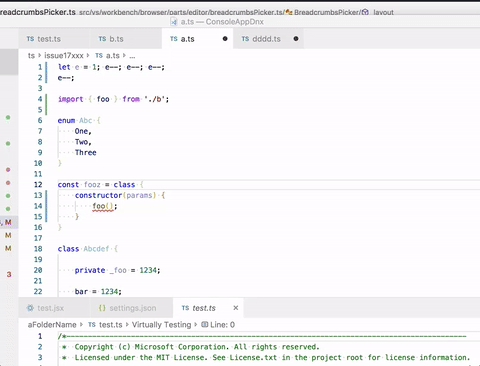Expand the breadcrumb ellipsis symbol segment
This screenshot has height=366, width=480.
point(132,56)
